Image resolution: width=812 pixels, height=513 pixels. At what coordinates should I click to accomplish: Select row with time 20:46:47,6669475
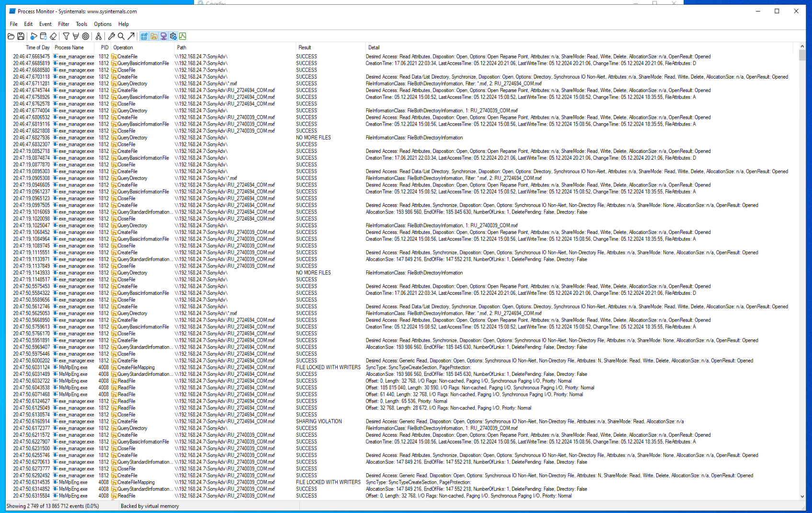pyautogui.click(x=402, y=57)
